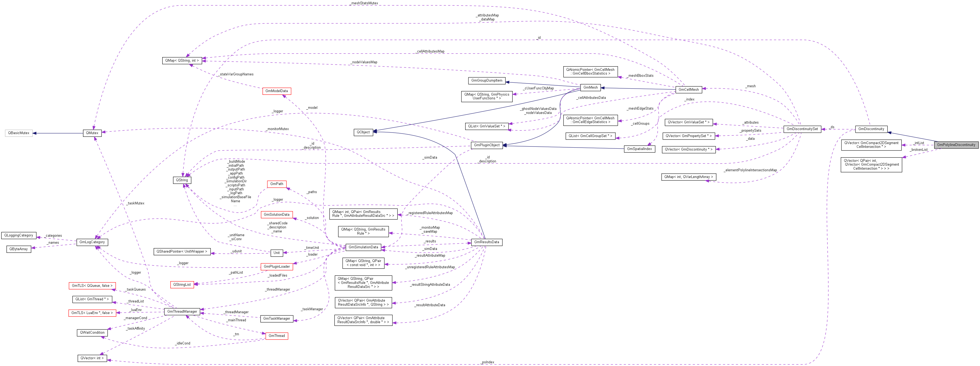Open the GmPluginObject class node
980x366 pixels.
[x=488, y=145]
